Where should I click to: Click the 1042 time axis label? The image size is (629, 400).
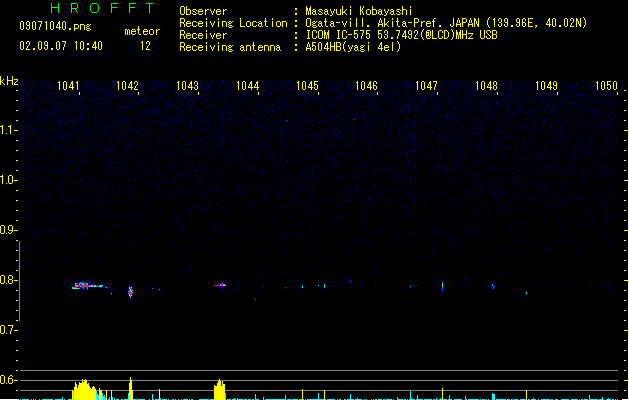pos(127,86)
